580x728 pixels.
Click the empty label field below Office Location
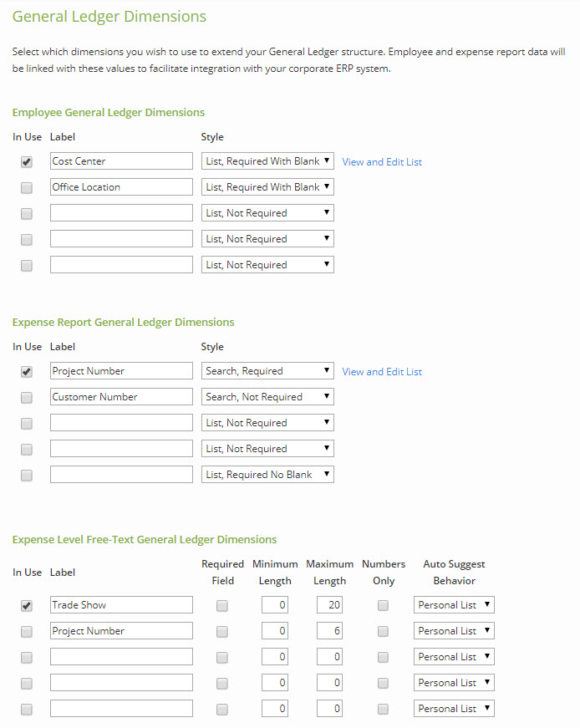click(x=121, y=213)
